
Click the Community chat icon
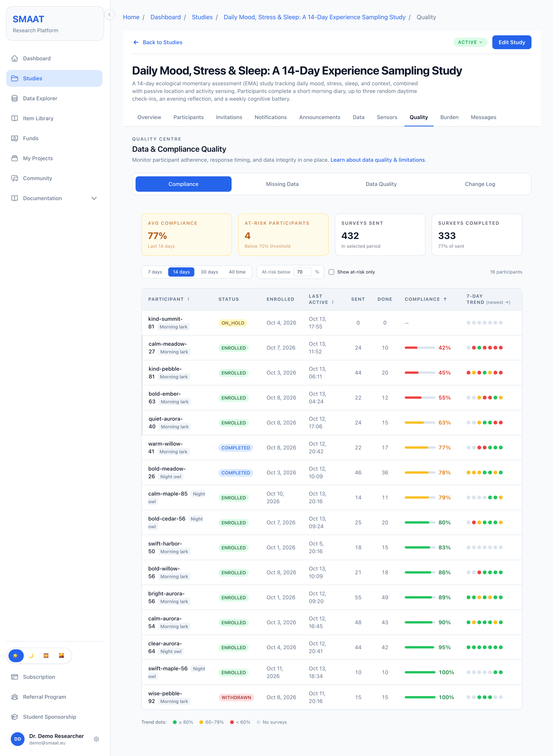click(x=14, y=178)
